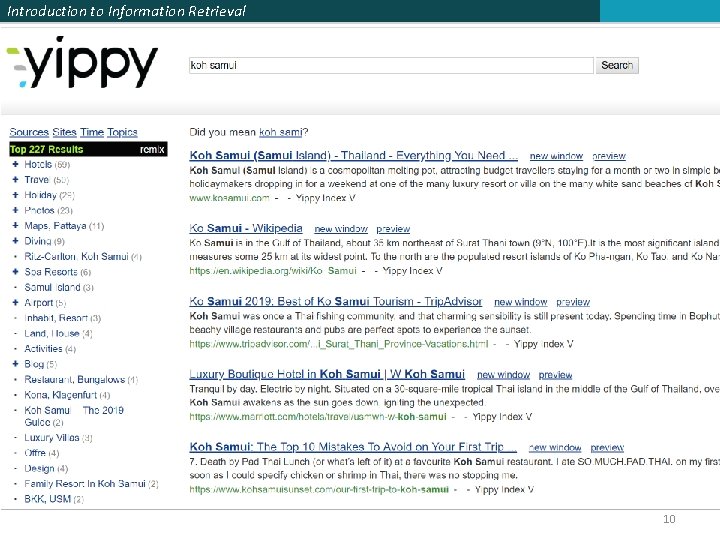The height and width of the screenshot is (540, 720).
Task: Open the Topics tab
Action: click(122, 132)
